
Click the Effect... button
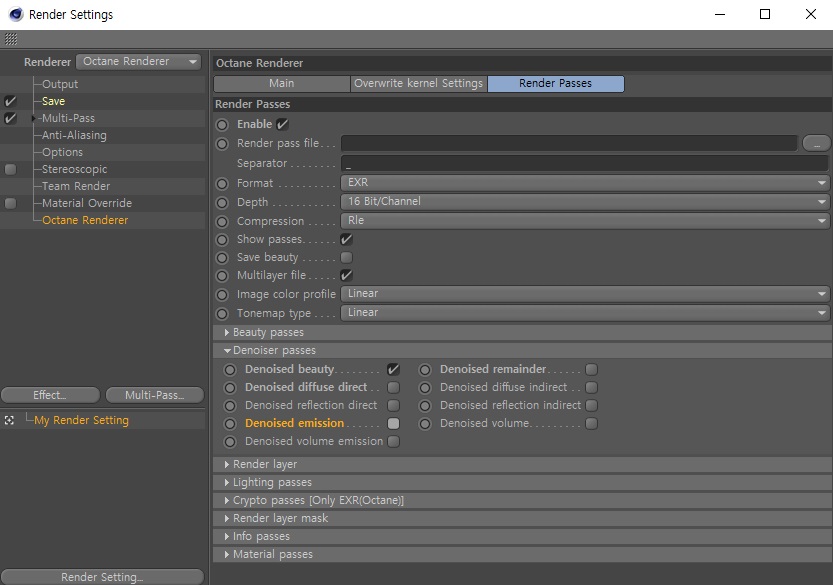click(x=50, y=395)
